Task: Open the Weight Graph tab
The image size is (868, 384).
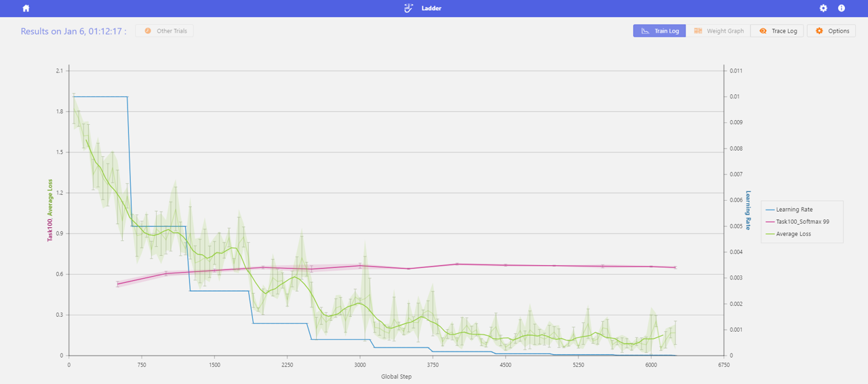Action: (x=719, y=31)
